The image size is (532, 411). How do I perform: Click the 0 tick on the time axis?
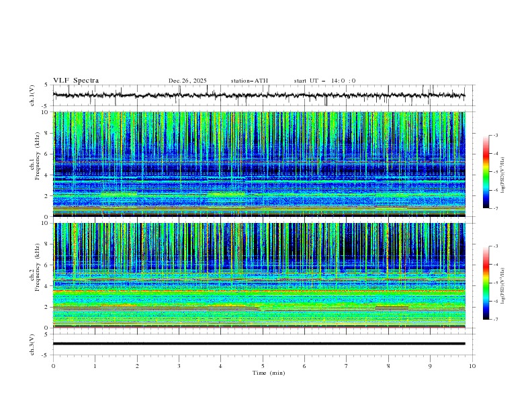pos(53,365)
